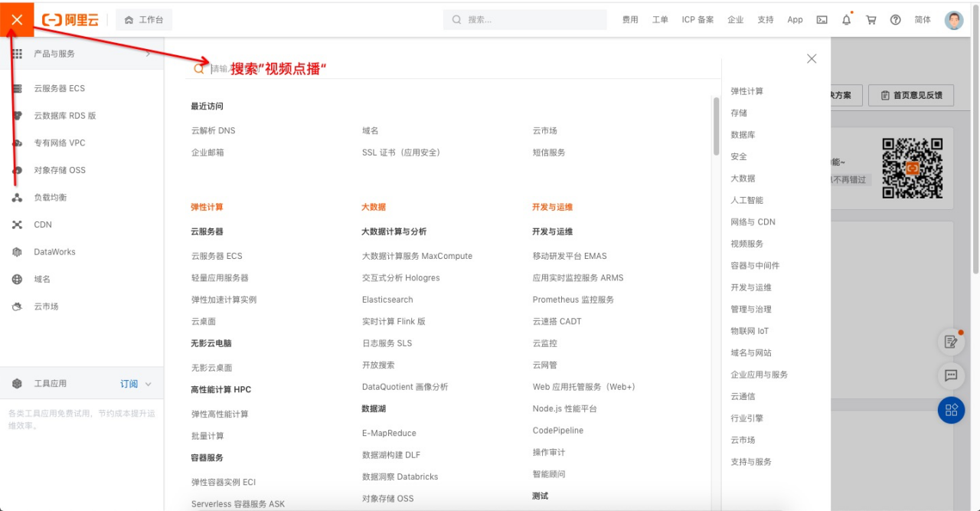Click the QR code image
This screenshot has height=511, width=980.
click(x=912, y=169)
